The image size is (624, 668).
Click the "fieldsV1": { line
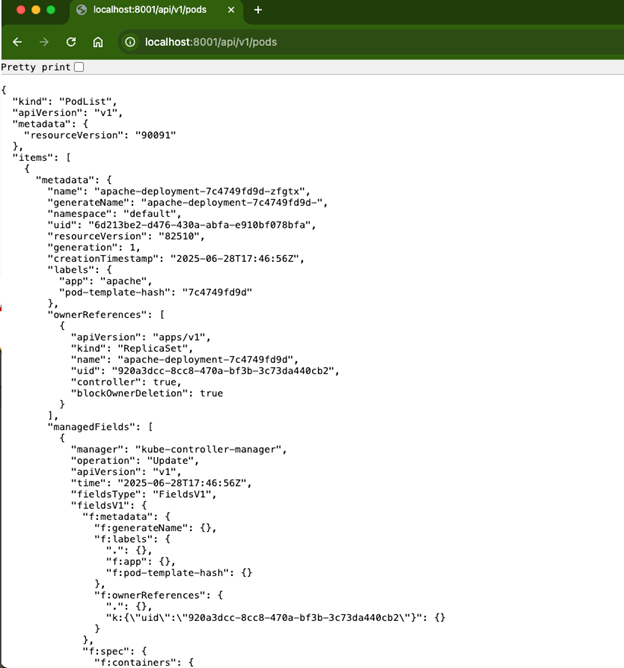(109, 505)
